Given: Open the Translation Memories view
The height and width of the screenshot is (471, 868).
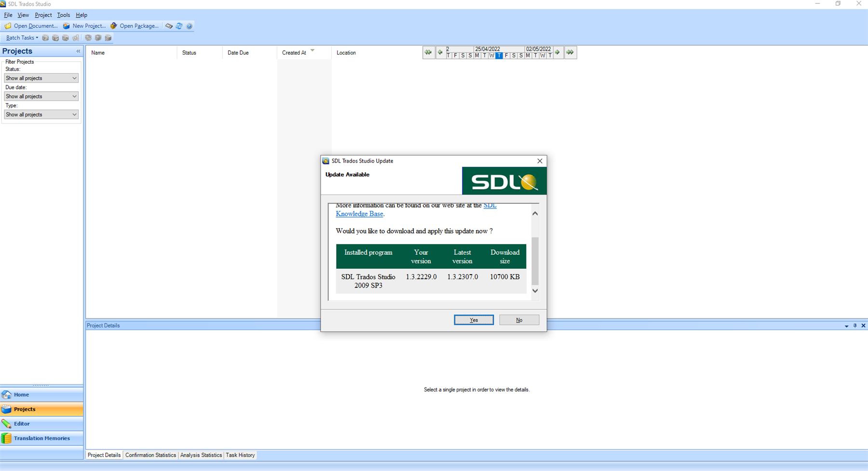Looking at the screenshot, I should click(x=41, y=438).
